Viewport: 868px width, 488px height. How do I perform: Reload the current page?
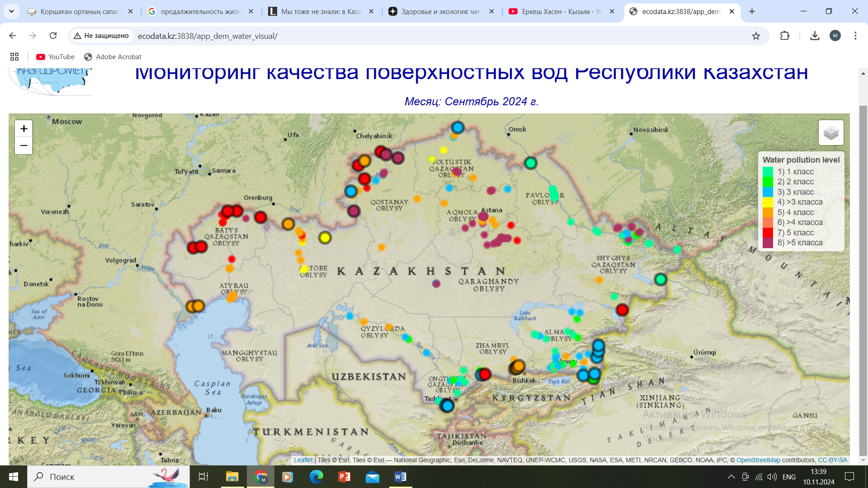pyautogui.click(x=53, y=36)
